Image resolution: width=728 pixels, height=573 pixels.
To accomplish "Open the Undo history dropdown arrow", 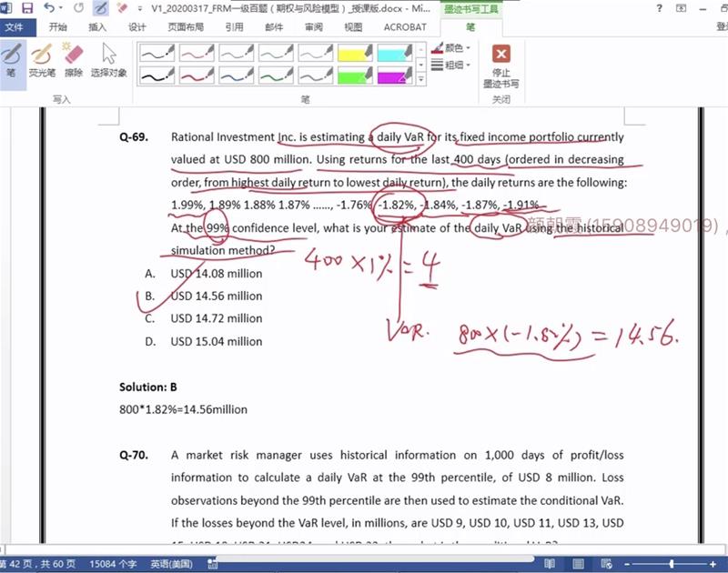I will click(61, 8).
